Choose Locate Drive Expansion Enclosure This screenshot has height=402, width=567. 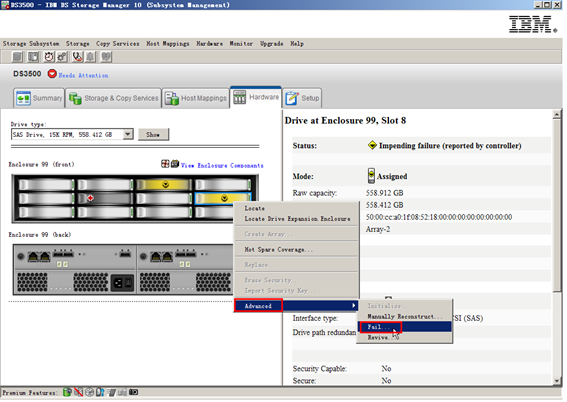[297, 219]
